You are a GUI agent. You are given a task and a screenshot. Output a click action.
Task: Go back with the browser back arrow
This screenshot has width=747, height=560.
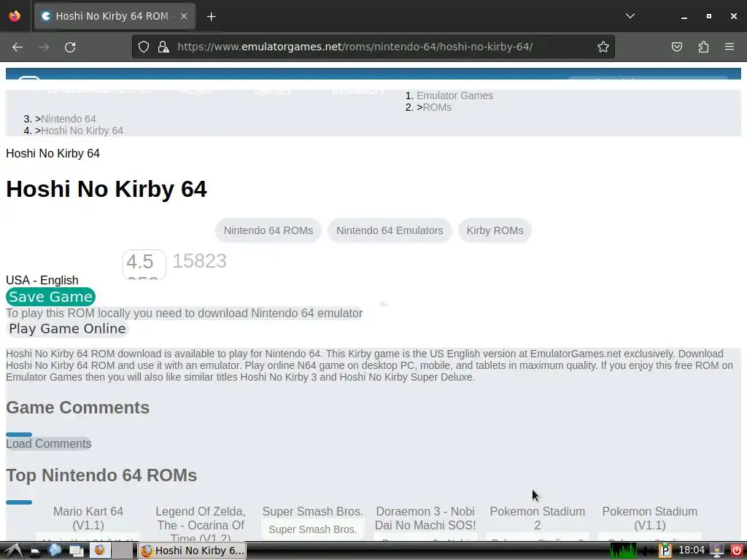point(18,47)
